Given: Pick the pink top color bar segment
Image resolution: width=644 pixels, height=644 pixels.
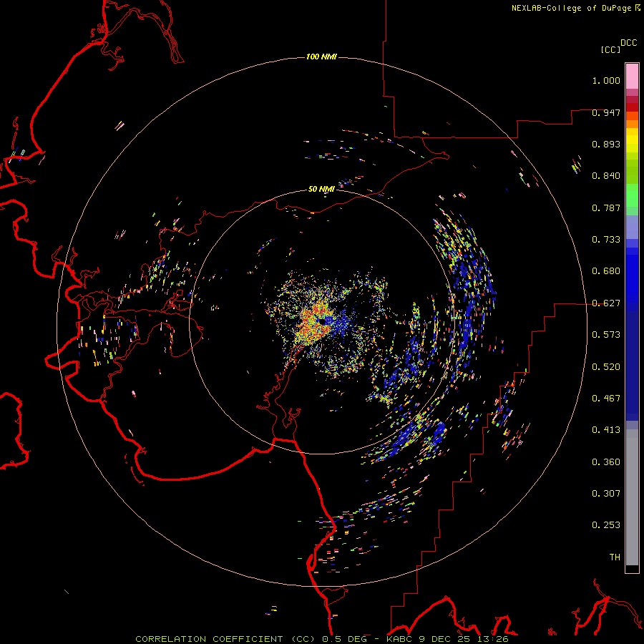Looking at the screenshot, I should (632, 77).
